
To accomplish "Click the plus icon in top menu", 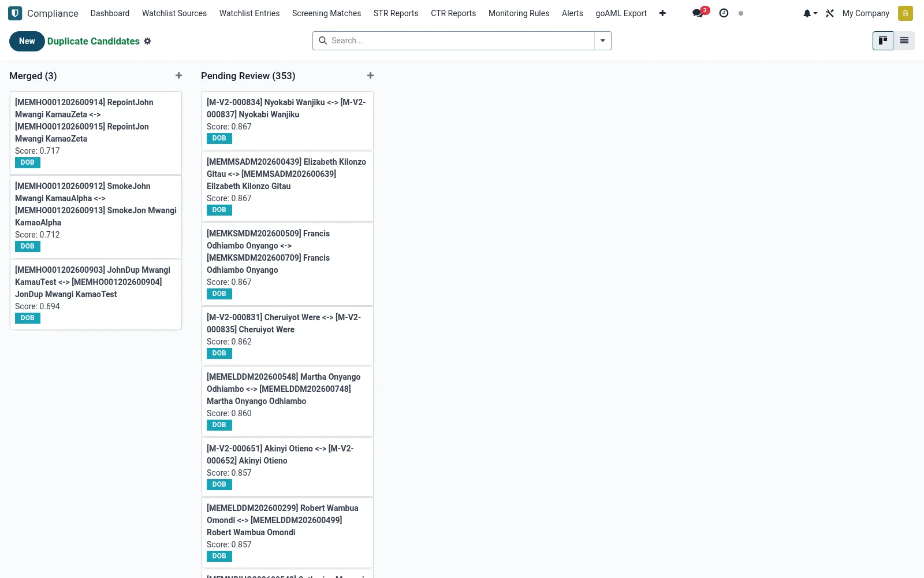I will tap(662, 13).
